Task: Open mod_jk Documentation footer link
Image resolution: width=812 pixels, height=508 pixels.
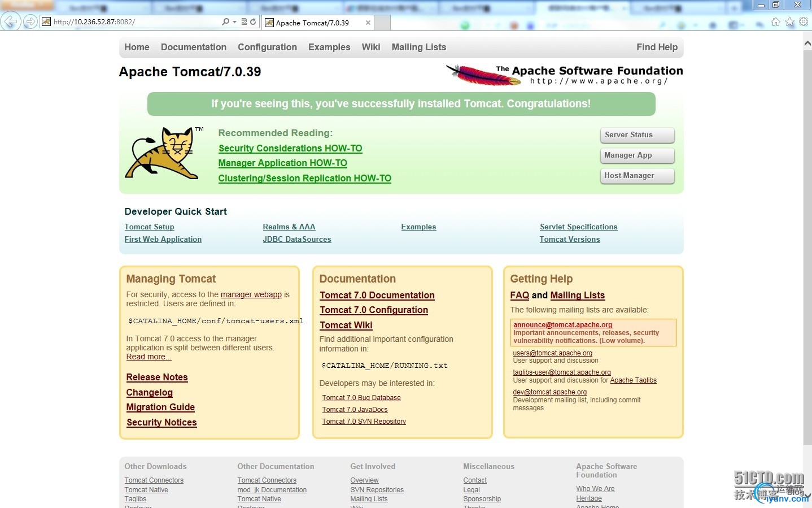Action: coord(272,490)
